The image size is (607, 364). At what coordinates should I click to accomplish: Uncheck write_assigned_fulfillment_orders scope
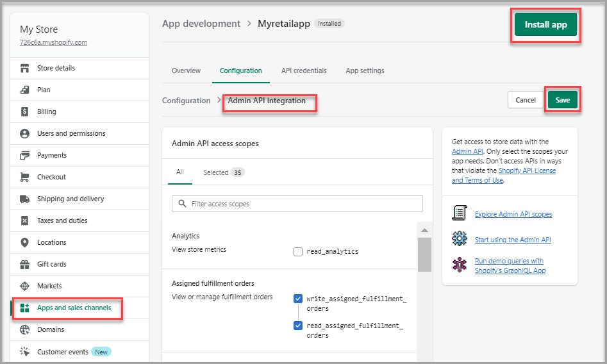pos(298,299)
